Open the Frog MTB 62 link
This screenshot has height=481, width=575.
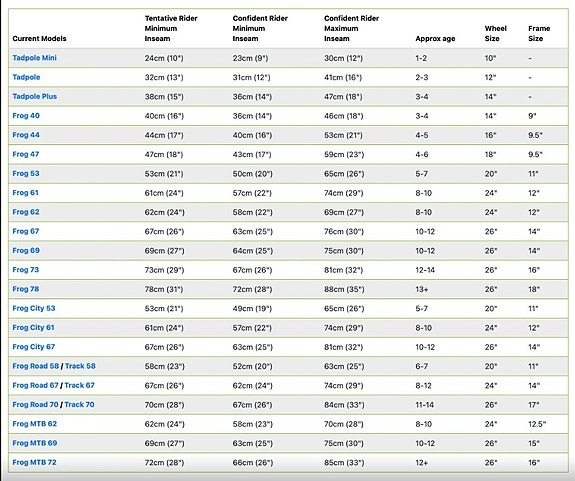click(34, 424)
